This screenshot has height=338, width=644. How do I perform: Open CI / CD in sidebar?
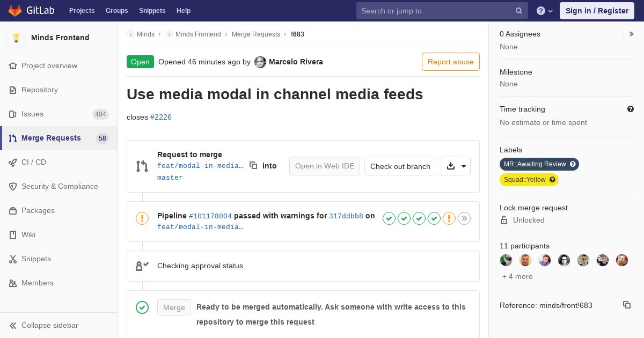pos(58,162)
